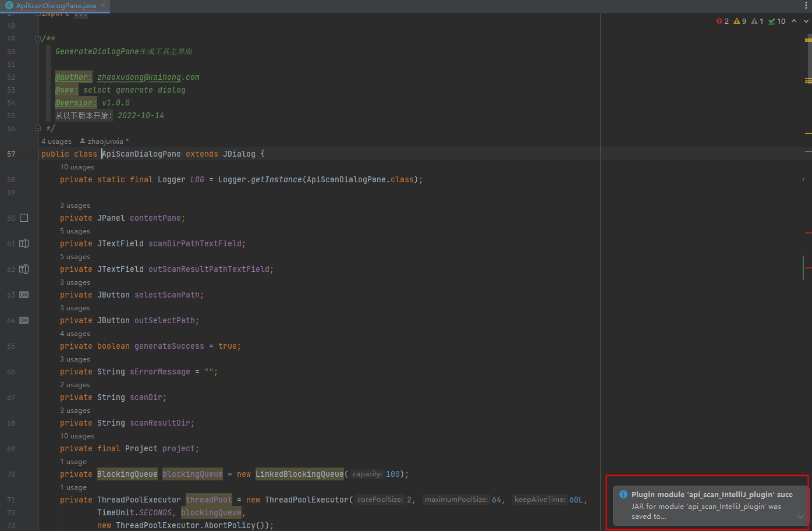Click the OK gutter icon for selectScanPath
The width and height of the screenshot is (812, 531).
pos(24,295)
